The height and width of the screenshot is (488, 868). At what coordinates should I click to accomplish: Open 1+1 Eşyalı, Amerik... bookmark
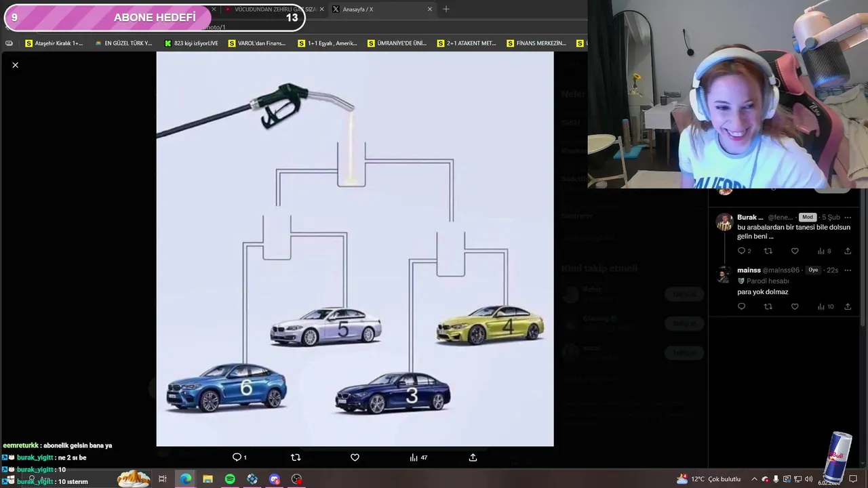click(x=328, y=43)
